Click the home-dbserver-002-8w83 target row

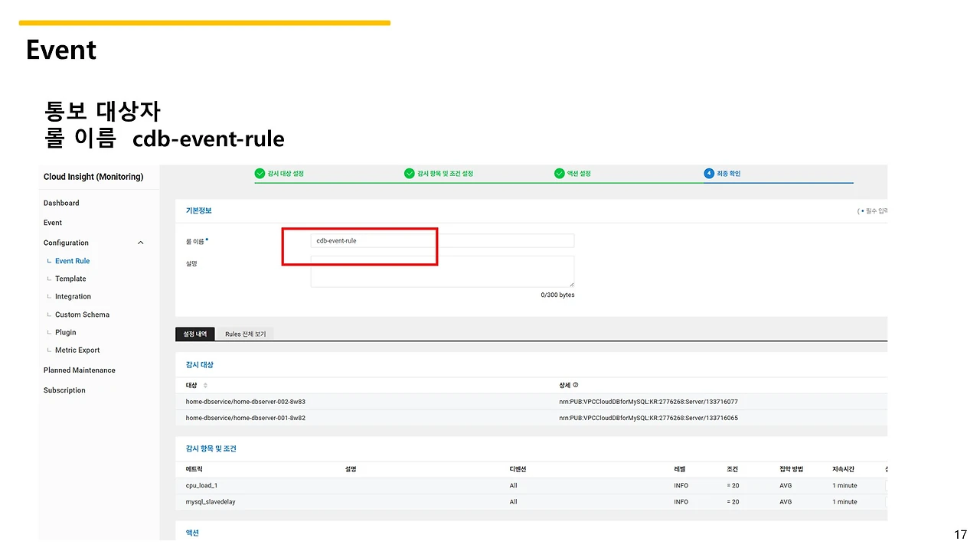(x=531, y=402)
